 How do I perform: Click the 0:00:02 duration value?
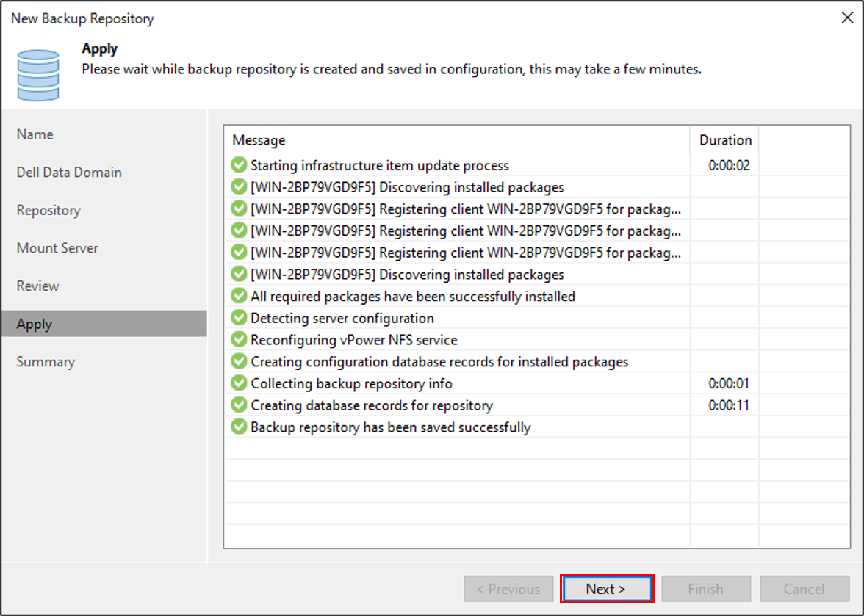729,165
